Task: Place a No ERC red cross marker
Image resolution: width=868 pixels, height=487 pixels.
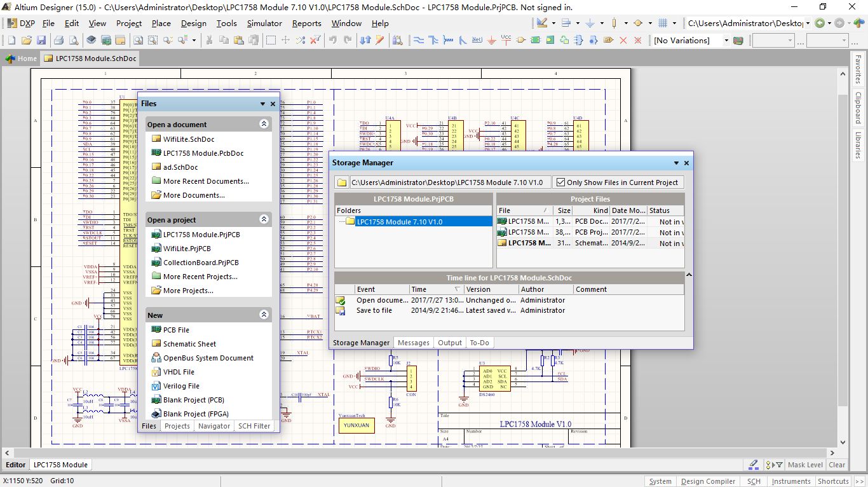Action: (x=623, y=40)
